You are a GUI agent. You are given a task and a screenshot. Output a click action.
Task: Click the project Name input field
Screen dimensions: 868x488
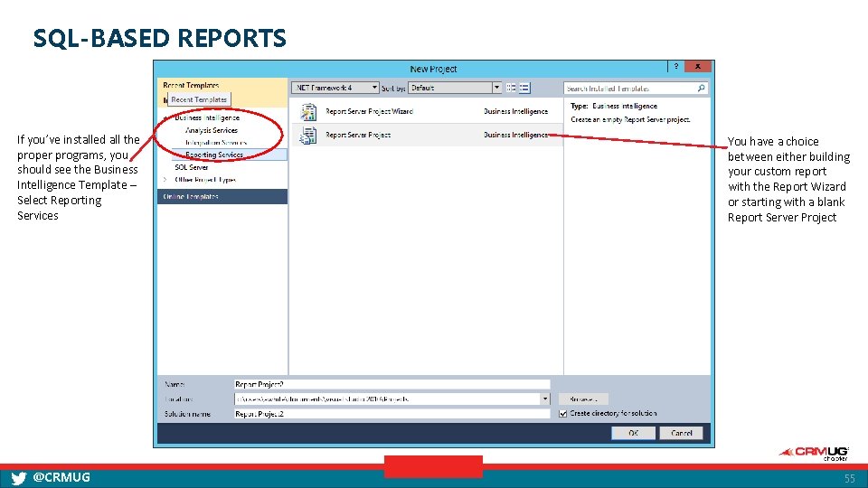tap(392, 384)
